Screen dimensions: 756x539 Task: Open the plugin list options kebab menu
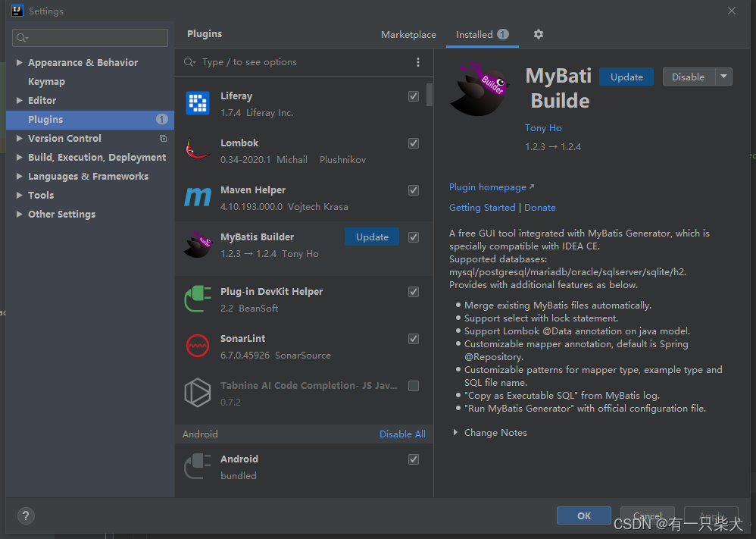pyautogui.click(x=418, y=62)
